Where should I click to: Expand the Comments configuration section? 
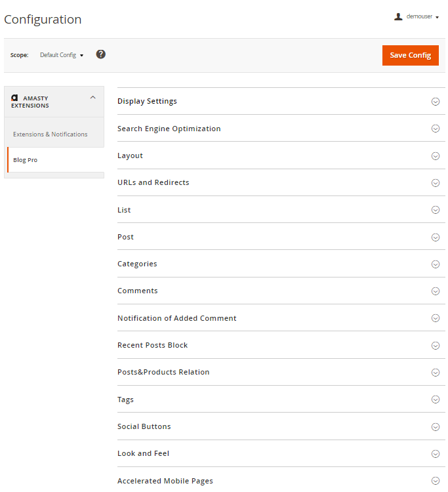coord(138,291)
